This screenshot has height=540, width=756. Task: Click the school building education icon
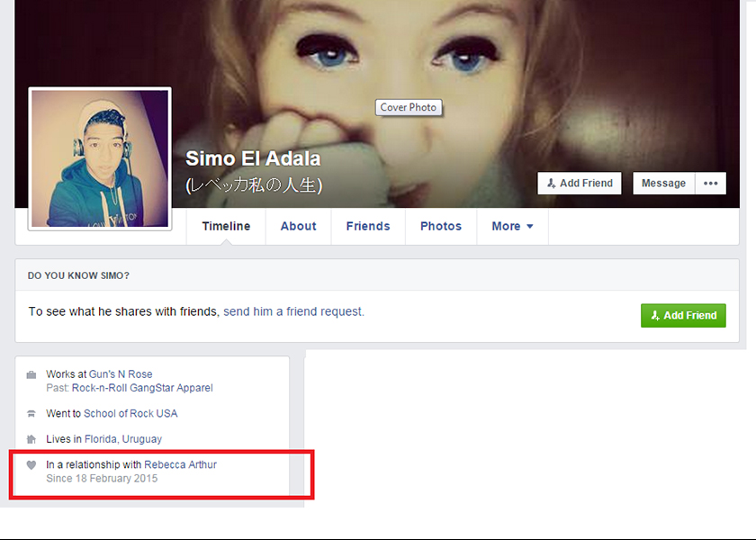point(31,414)
